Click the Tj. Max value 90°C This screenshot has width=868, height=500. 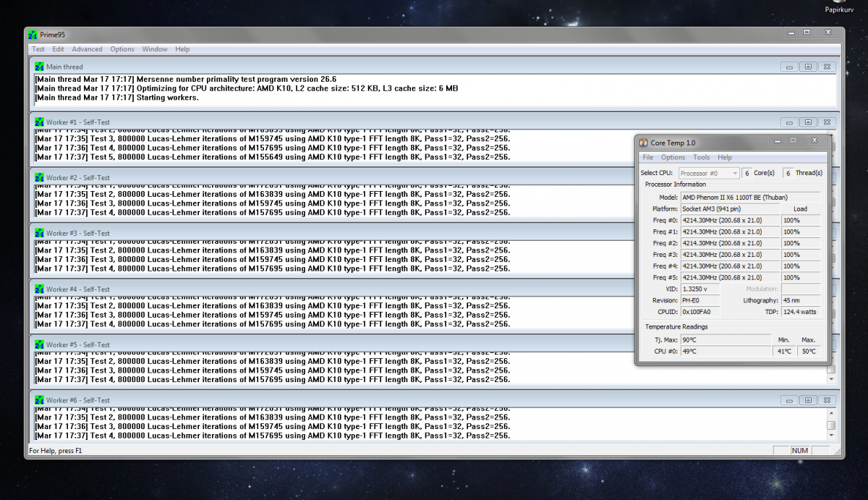726,339
